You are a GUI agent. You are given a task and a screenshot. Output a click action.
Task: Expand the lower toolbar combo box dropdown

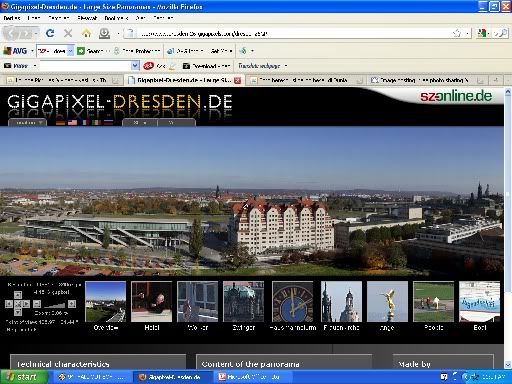pos(135,66)
